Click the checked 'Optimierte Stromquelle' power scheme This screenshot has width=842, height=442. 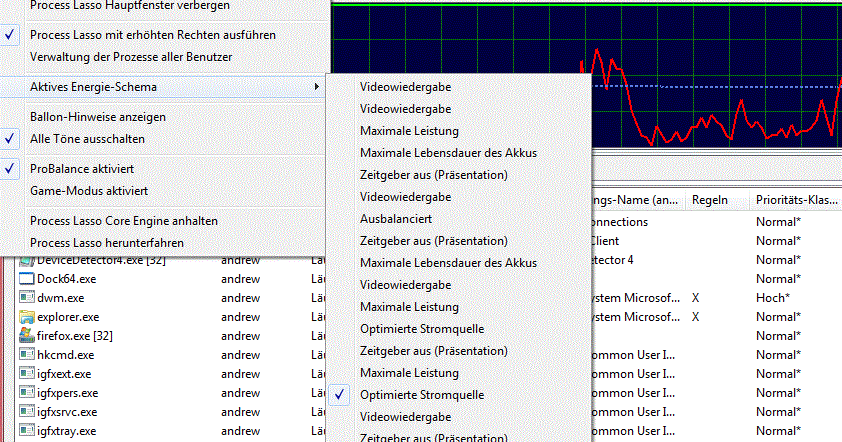click(x=459, y=395)
